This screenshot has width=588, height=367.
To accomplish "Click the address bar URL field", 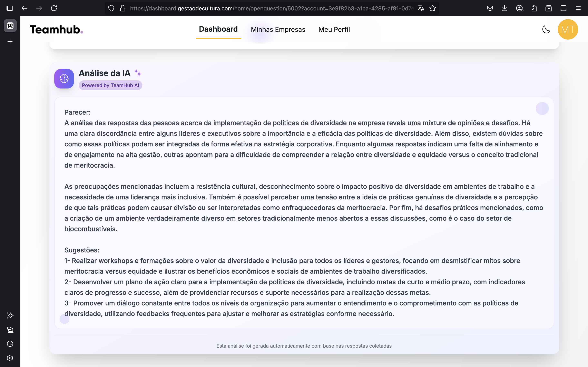I will pos(267,8).
